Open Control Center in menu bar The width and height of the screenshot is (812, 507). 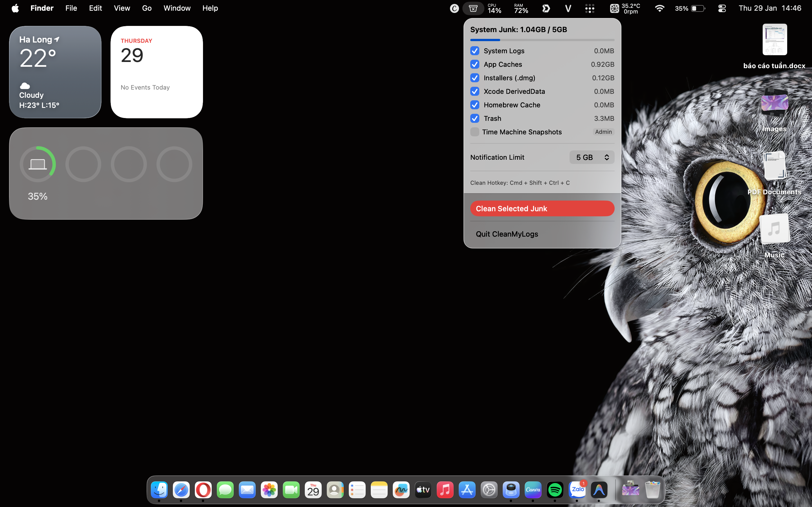[x=722, y=8]
